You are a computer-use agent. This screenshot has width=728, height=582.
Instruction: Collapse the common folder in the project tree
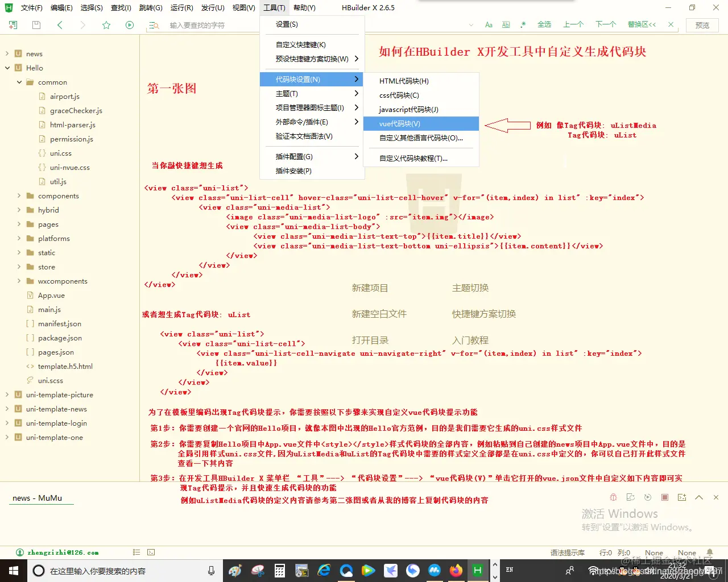pos(19,82)
